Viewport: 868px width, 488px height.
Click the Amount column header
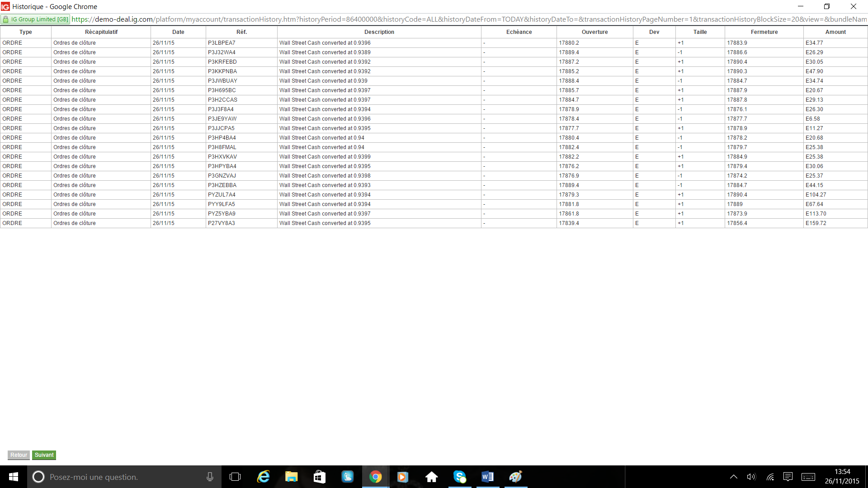[835, 32]
